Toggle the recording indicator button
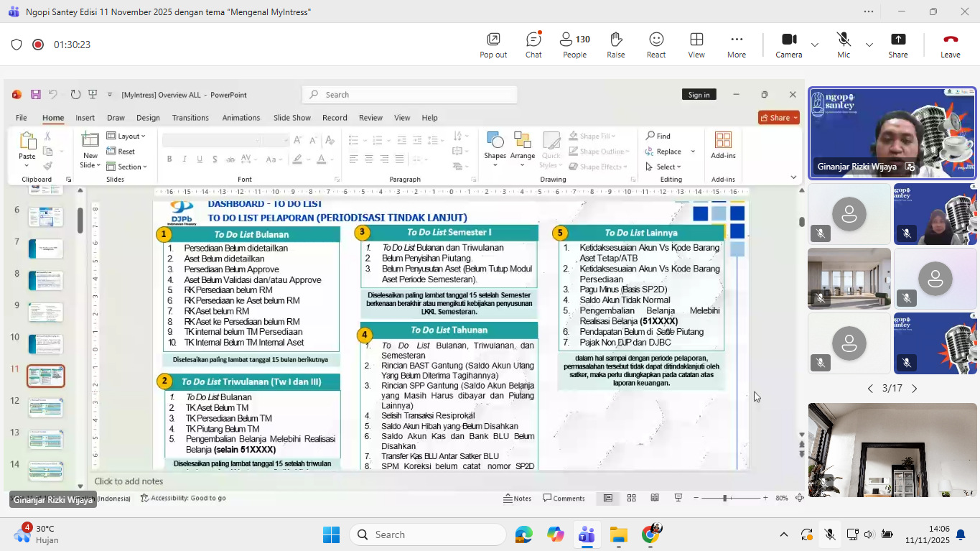This screenshot has width=980, height=551. click(x=38, y=45)
